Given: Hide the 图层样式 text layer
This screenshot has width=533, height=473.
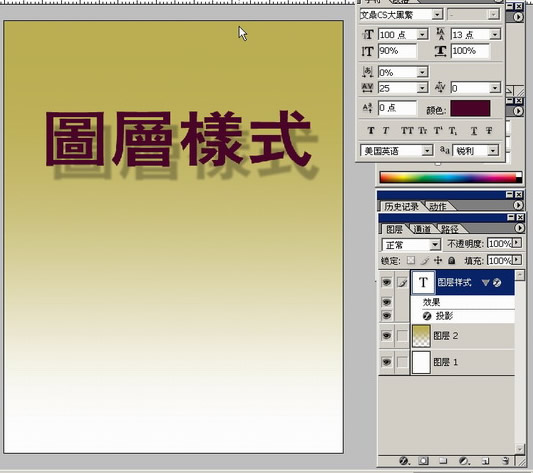Looking at the screenshot, I should pos(386,282).
